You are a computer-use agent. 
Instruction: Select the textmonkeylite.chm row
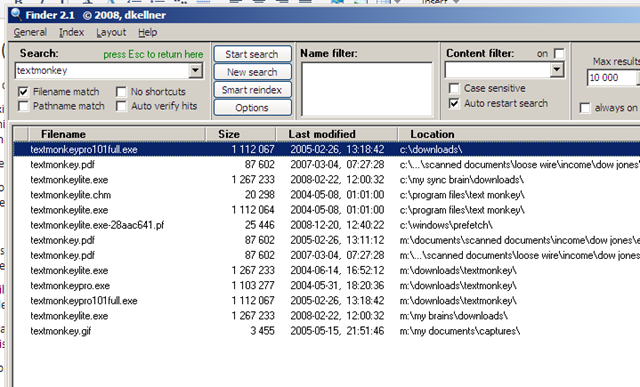pos(327,195)
